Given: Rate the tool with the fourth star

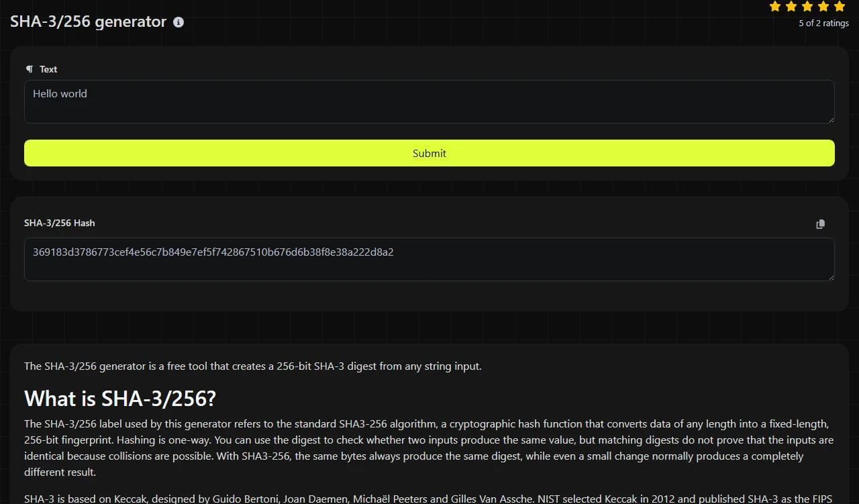Looking at the screenshot, I should point(823,7).
